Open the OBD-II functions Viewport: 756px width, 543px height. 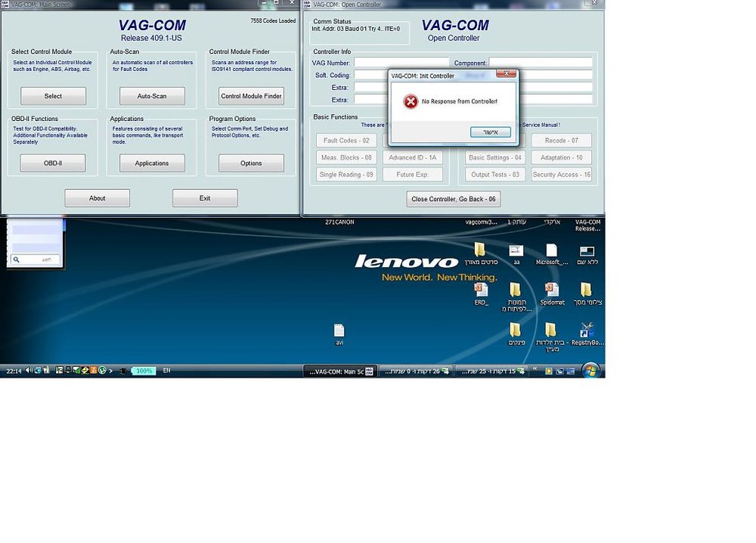click(x=53, y=163)
